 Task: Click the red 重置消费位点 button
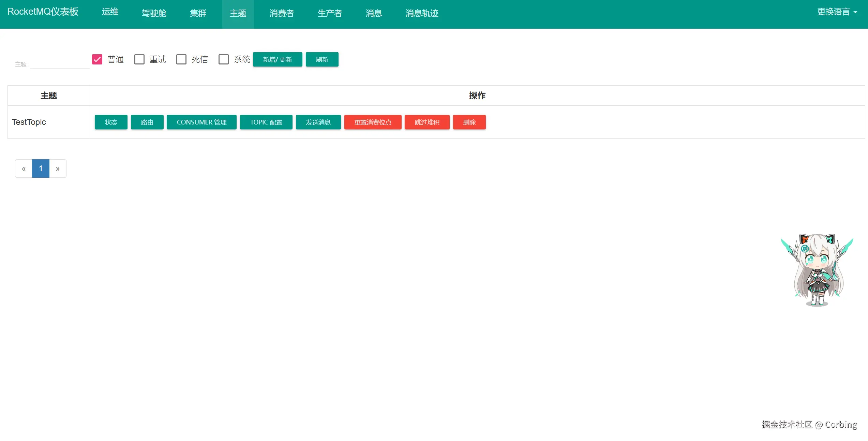[373, 122]
